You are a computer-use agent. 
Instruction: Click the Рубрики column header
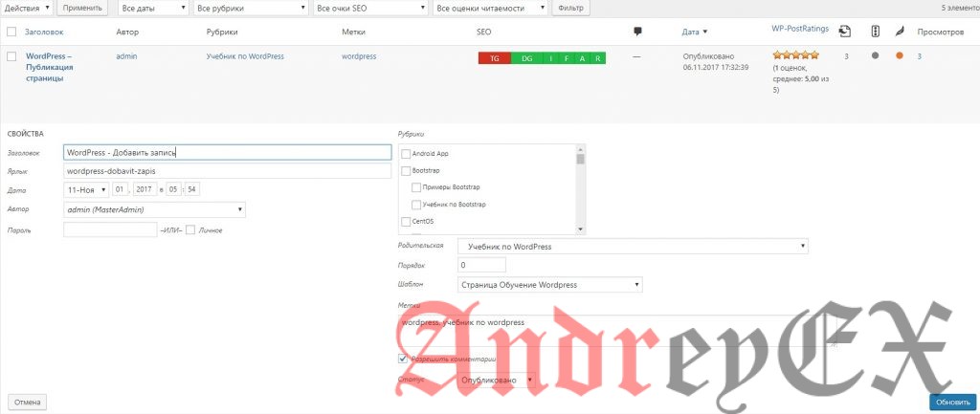[x=222, y=32]
